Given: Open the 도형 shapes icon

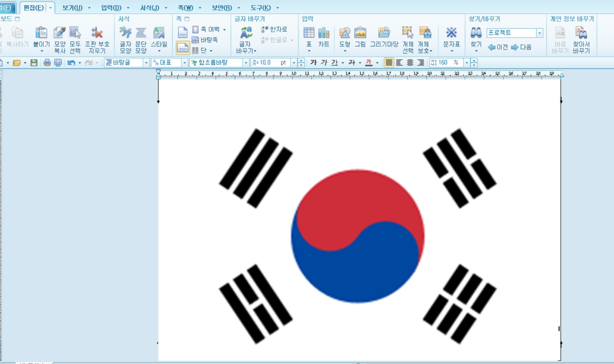Looking at the screenshot, I should (x=345, y=33).
